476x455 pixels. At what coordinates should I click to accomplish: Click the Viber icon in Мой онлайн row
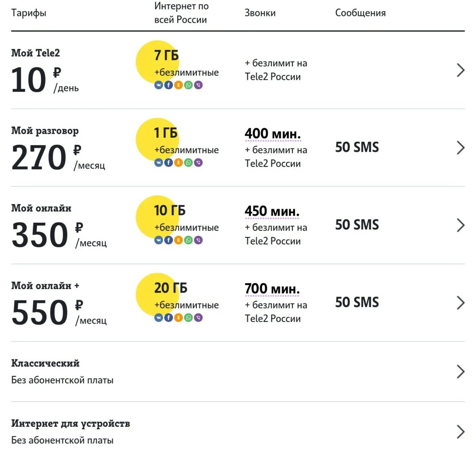click(198, 240)
